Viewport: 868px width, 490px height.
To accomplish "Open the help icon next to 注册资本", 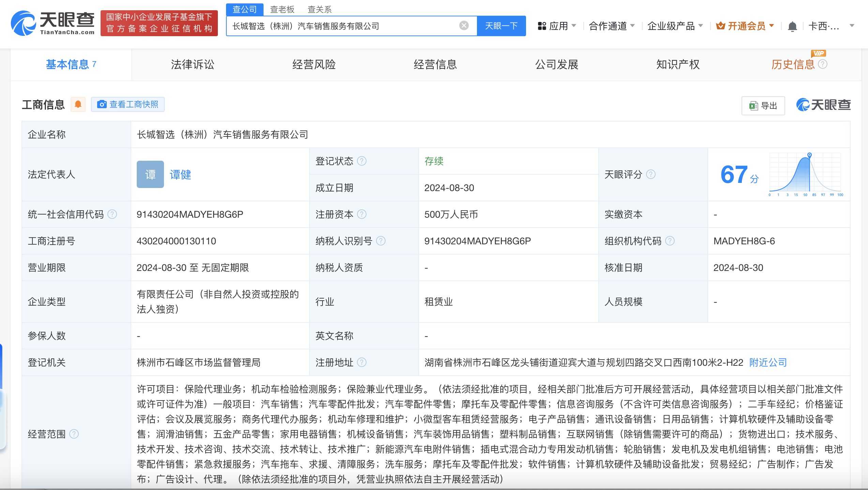I will tap(362, 214).
